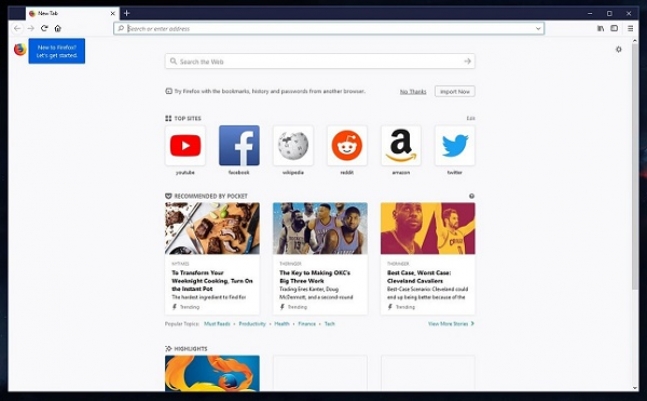Open new tab page settings gear

tap(619, 49)
